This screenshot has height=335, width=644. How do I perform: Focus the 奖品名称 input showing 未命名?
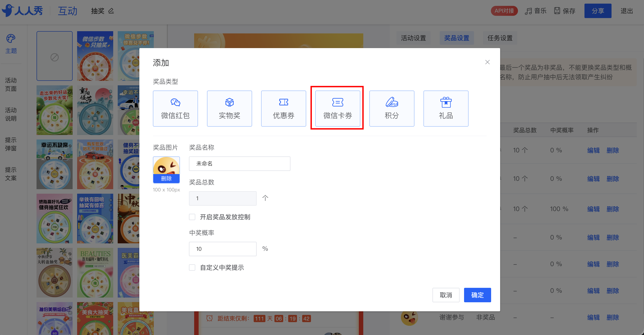239,164
